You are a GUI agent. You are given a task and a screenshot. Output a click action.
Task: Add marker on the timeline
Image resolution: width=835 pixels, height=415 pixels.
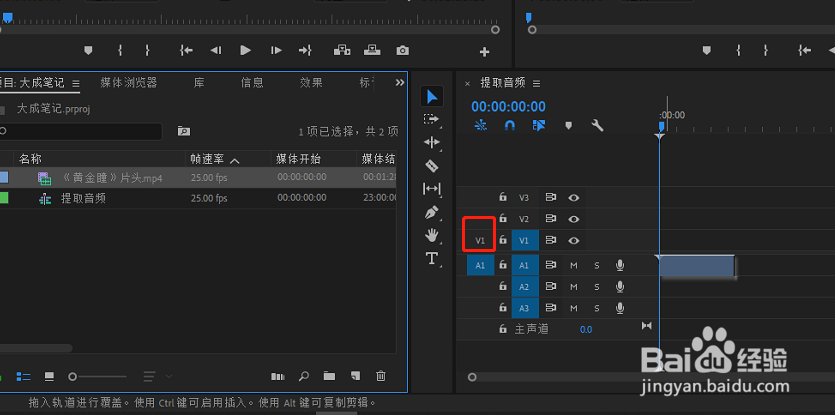[568, 126]
